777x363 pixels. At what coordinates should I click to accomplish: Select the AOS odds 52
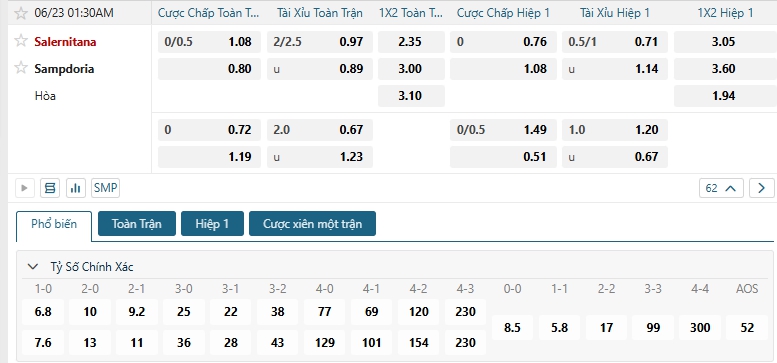747,328
